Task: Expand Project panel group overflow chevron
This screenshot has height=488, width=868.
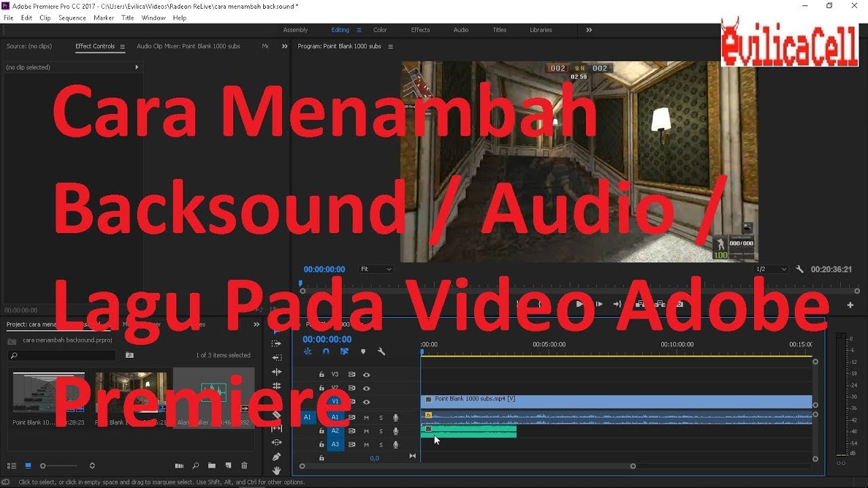Action: click(256, 325)
